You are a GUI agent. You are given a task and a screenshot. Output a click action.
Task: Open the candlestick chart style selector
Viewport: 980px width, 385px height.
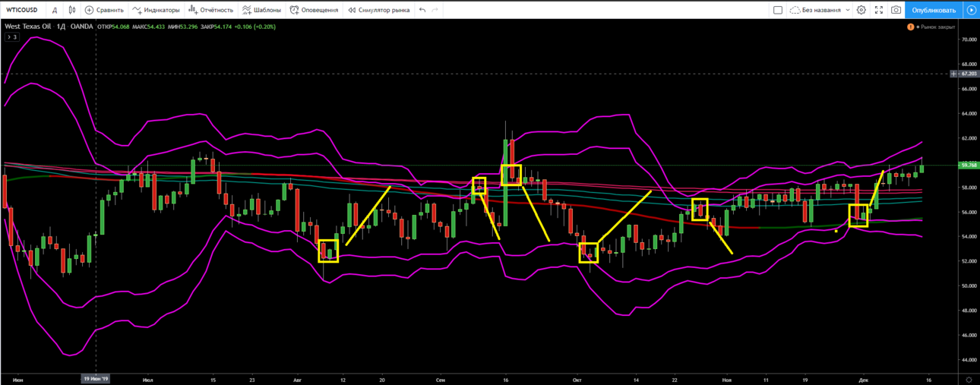click(71, 10)
